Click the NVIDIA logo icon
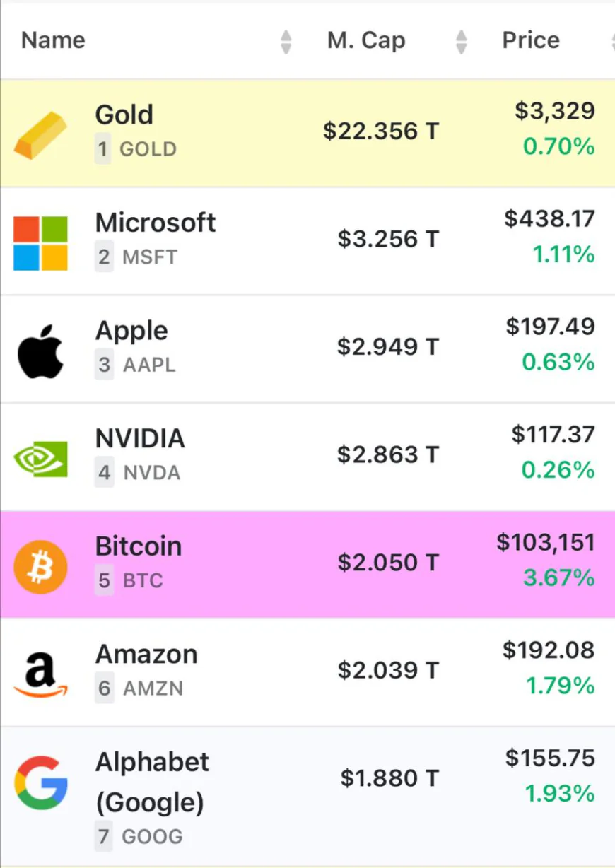The image size is (615, 868). 41,459
